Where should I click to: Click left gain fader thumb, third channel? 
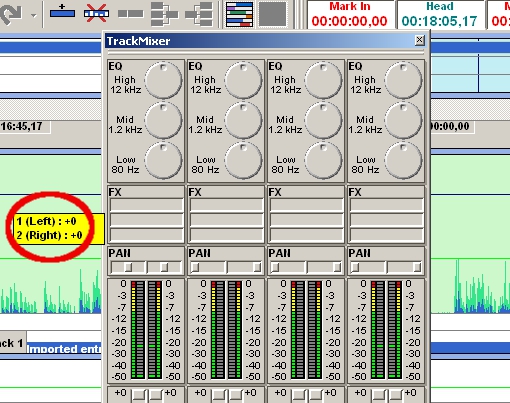[x=299, y=395]
